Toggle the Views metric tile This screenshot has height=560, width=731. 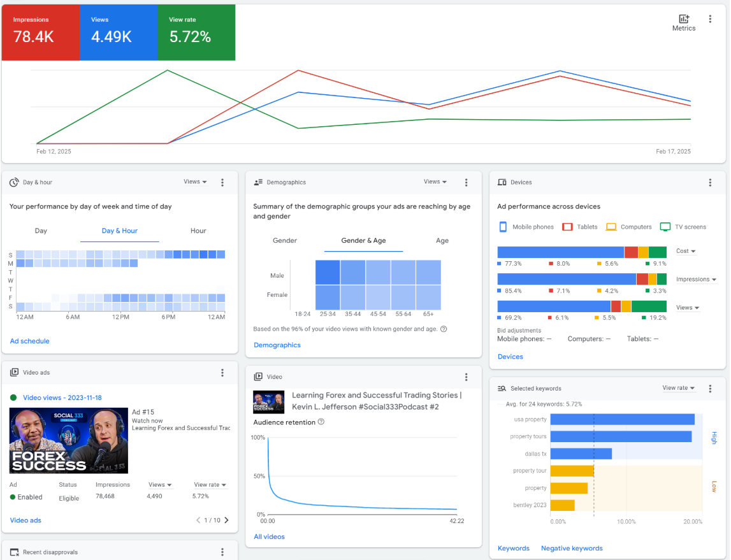point(119,32)
